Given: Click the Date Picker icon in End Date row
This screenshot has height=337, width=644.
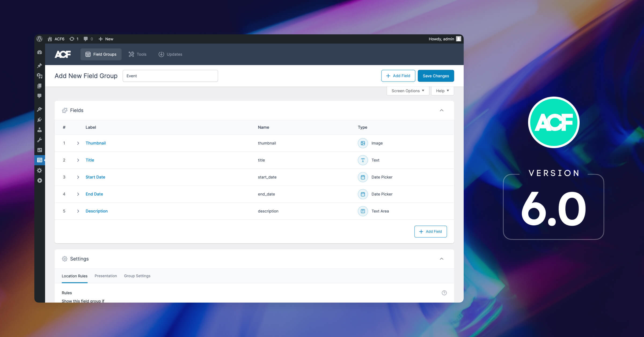Looking at the screenshot, I should click(363, 194).
